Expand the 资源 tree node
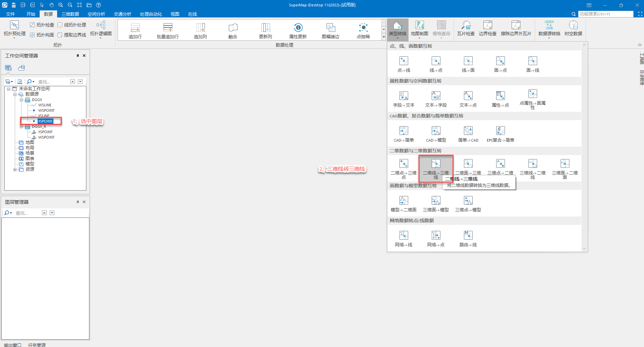The height and width of the screenshot is (347, 644). tap(15, 169)
